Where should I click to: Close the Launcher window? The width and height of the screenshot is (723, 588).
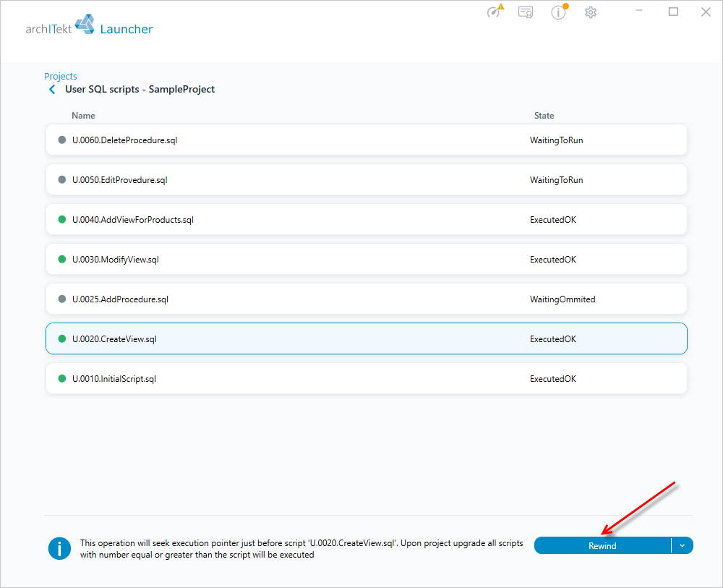pyautogui.click(x=706, y=12)
